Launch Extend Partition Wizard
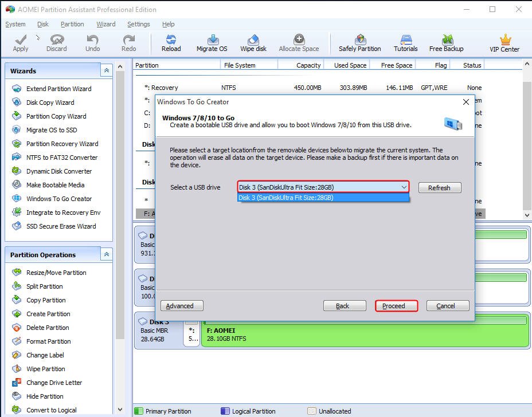The image size is (532, 417). (52, 89)
